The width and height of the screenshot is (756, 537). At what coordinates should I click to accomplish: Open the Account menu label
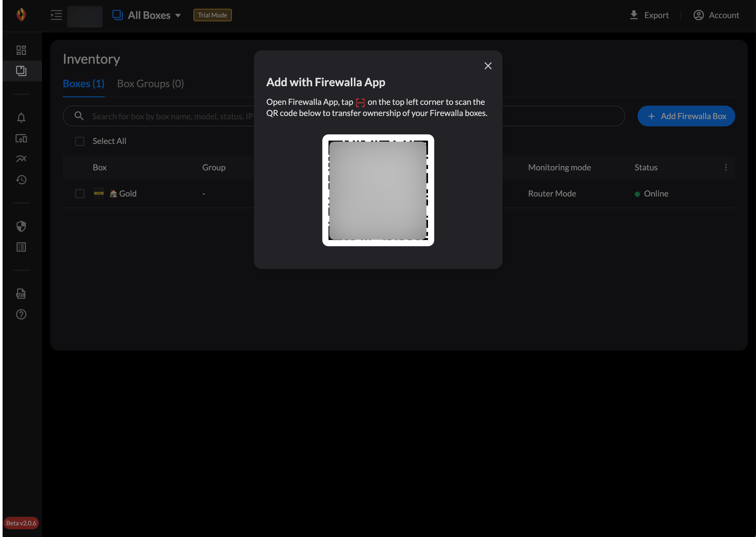724,15
